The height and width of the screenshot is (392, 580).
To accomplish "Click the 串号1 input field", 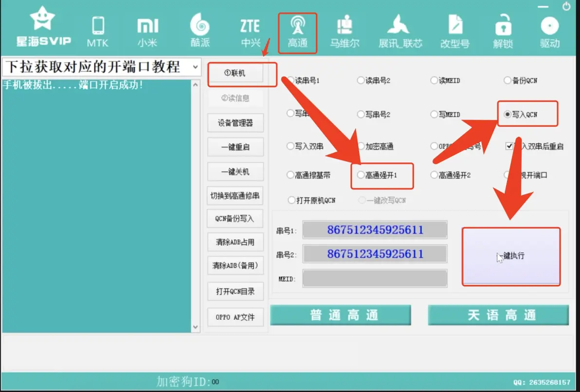I will 375,230.
